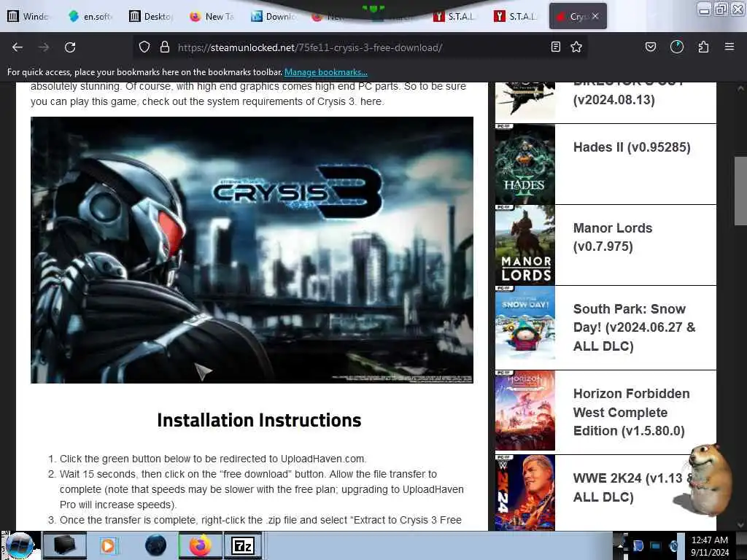
Task: Bookmark this page with the star
Action: pos(576,47)
